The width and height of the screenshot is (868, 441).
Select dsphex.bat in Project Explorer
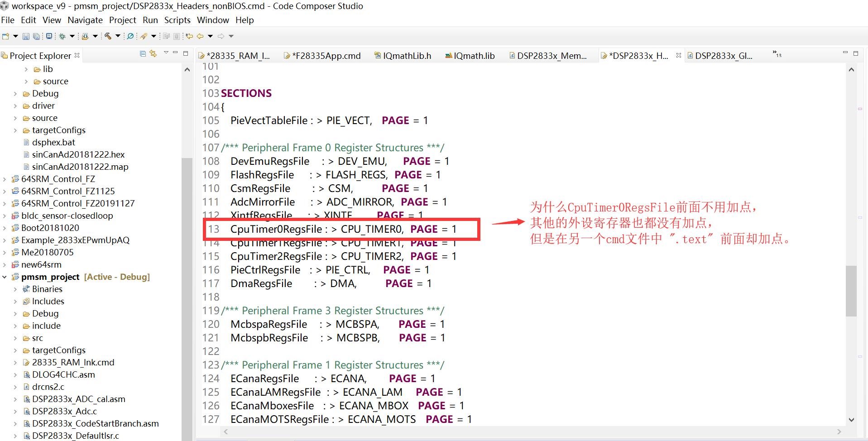point(53,142)
